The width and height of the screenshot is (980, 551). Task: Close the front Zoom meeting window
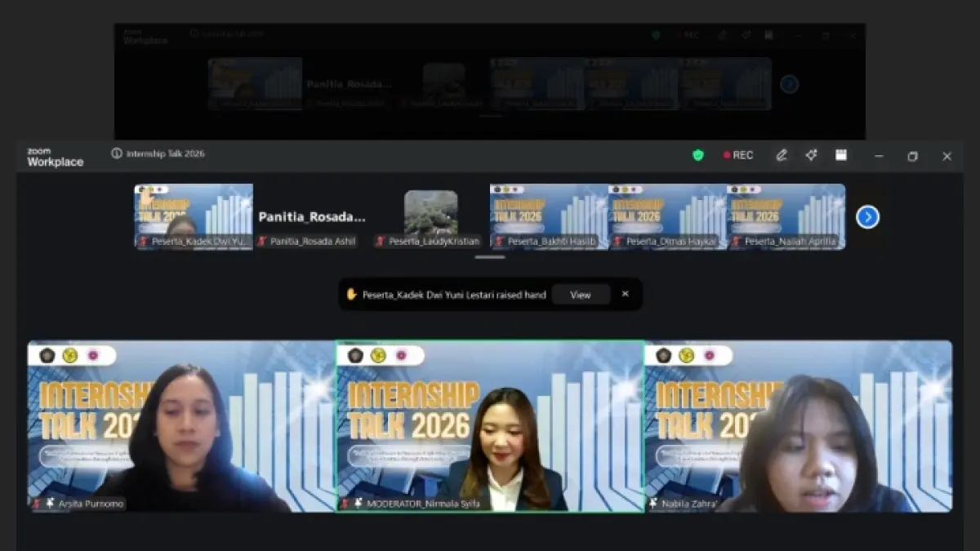pos(947,156)
